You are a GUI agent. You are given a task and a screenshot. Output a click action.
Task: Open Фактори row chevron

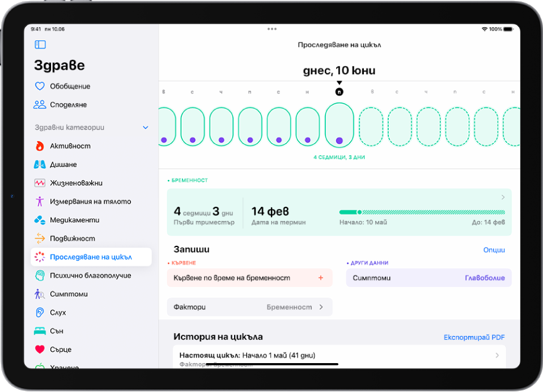click(321, 307)
